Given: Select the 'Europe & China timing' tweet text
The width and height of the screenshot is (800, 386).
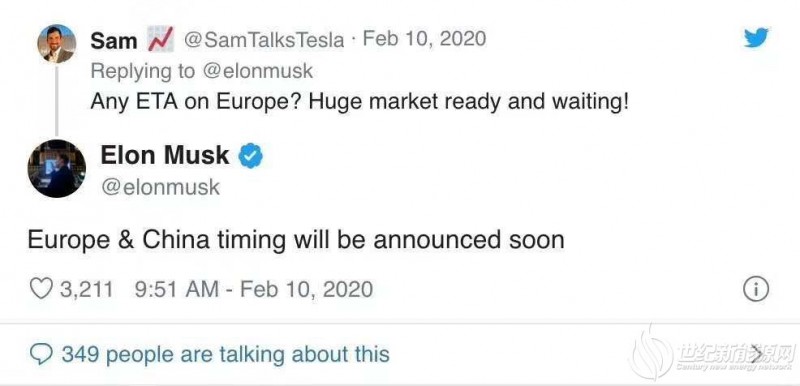Looking at the screenshot, I should [296, 240].
